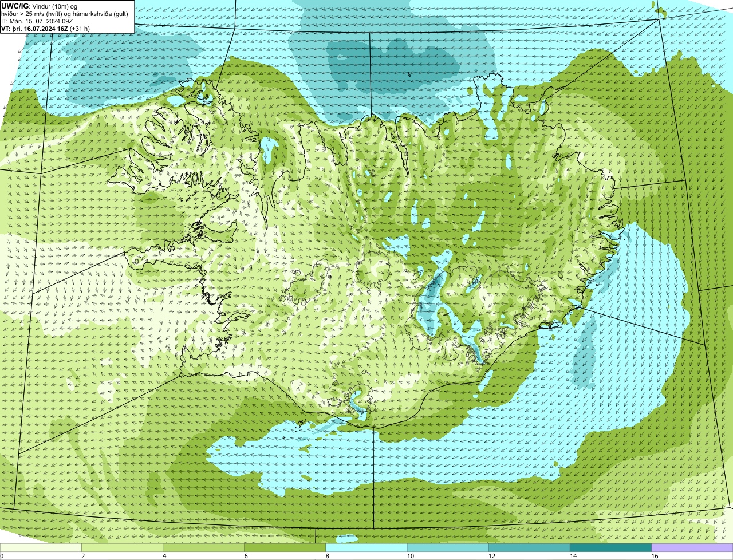Image resolution: width=733 pixels, height=560 pixels.
Task: Click the text 'hviður > 25 m/s (hvítt) og hámarkshviða (gult)'
Action: 65,13
